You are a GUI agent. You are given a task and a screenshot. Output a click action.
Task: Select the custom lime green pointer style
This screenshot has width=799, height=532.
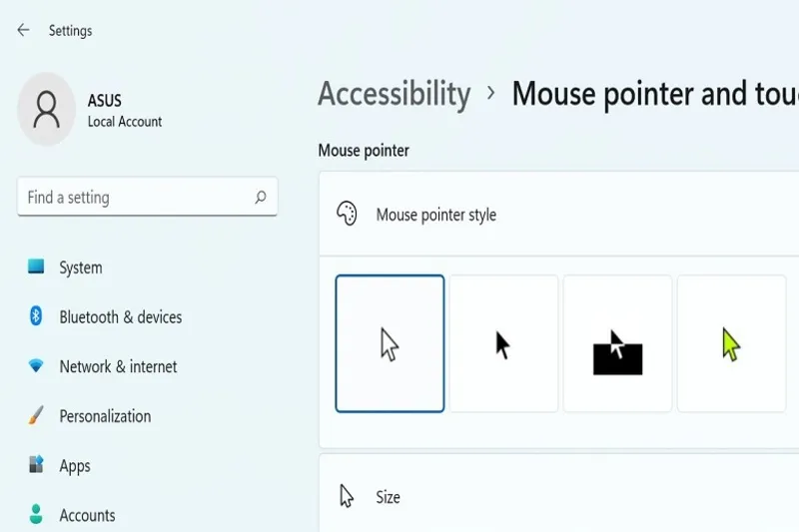732,343
